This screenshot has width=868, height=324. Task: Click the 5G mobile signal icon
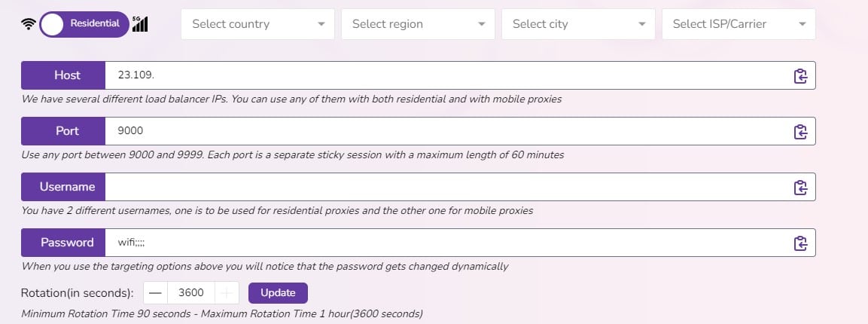[x=140, y=24]
